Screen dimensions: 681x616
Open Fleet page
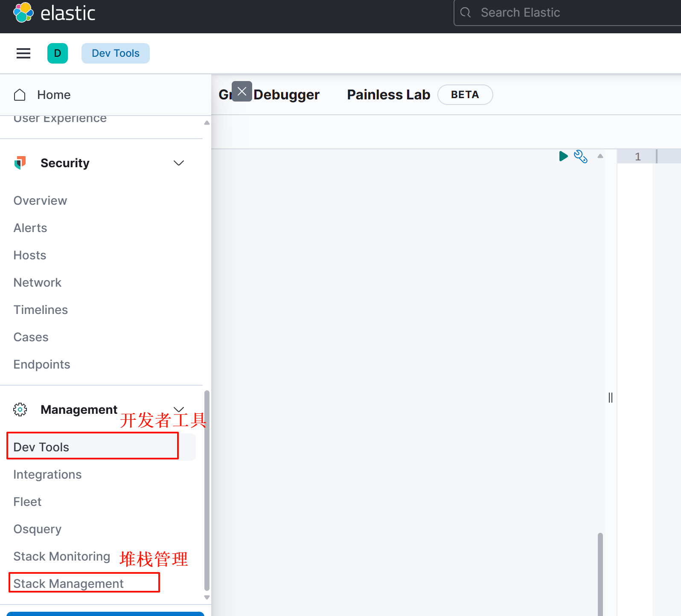pyautogui.click(x=28, y=502)
